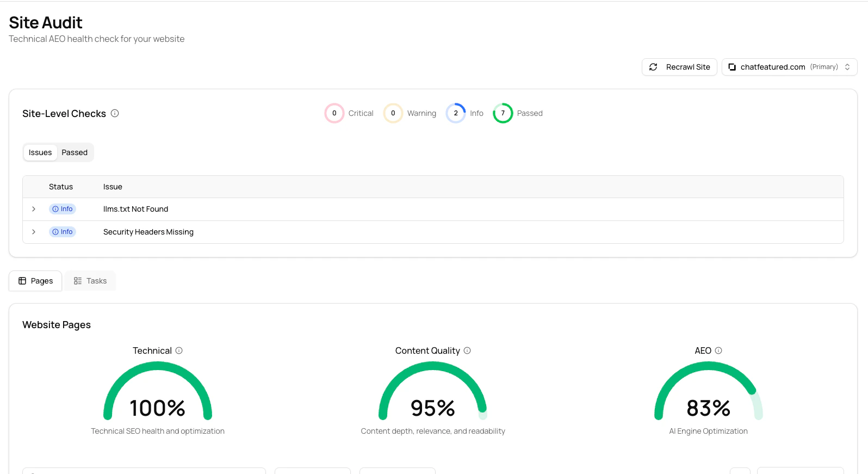Click the chatfeatured.com site logo icon

tap(732, 67)
